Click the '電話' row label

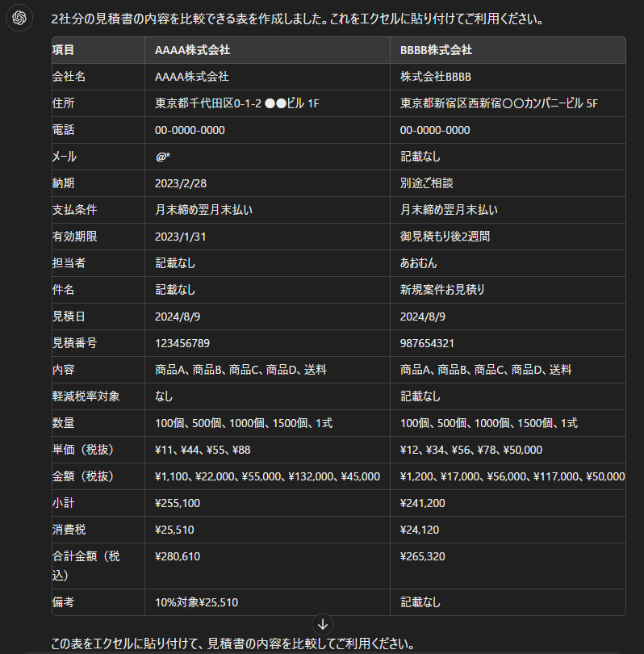[64, 130]
